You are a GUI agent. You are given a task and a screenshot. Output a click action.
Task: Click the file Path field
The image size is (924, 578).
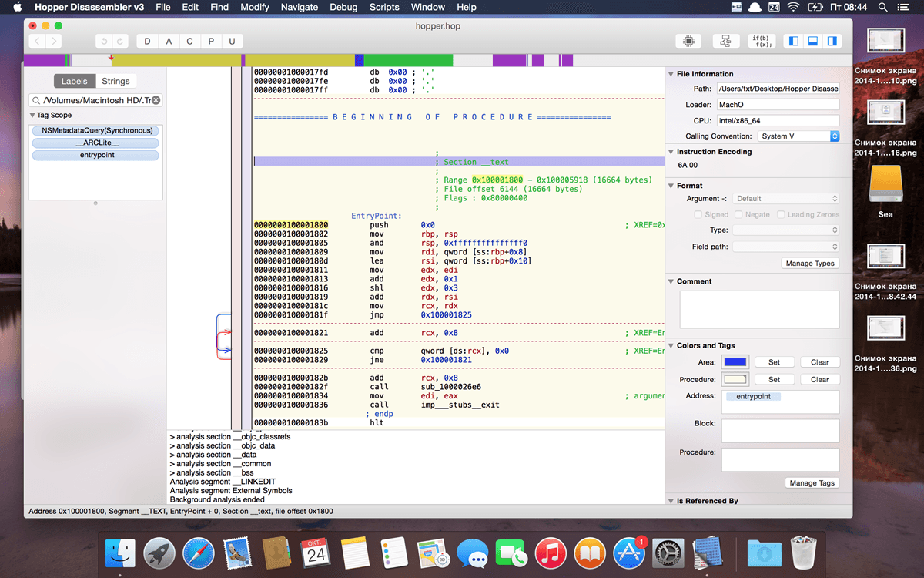(x=778, y=89)
